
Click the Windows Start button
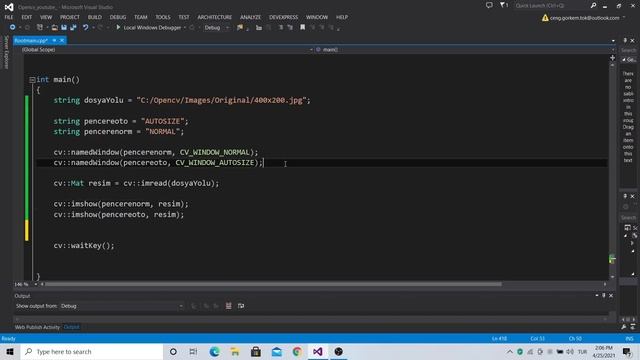coord(10,351)
